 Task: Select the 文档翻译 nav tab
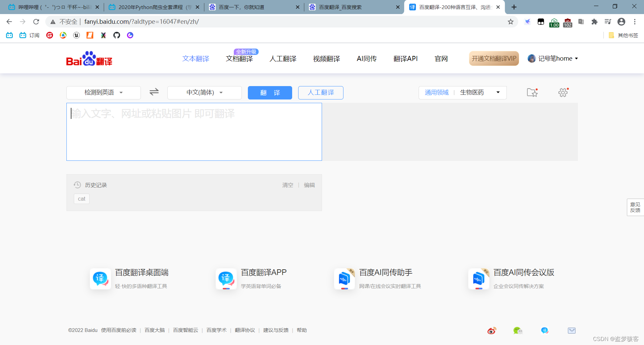pyautogui.click(x=239, y=59)
